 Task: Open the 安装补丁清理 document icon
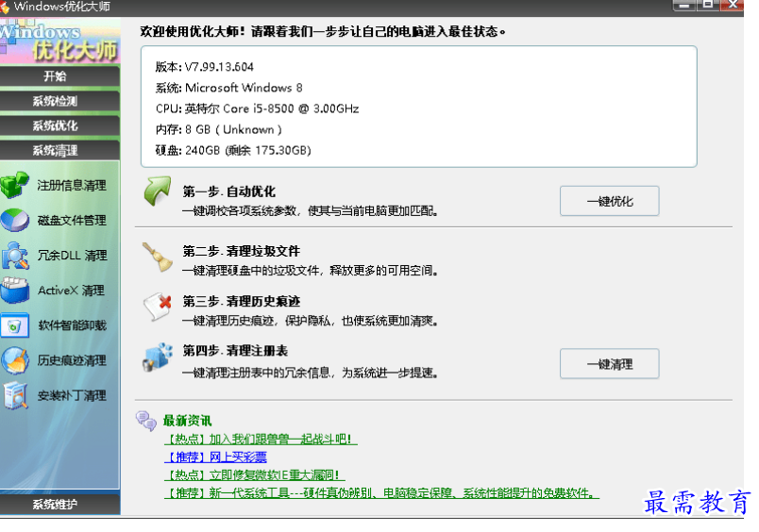(x=15, y=395)
